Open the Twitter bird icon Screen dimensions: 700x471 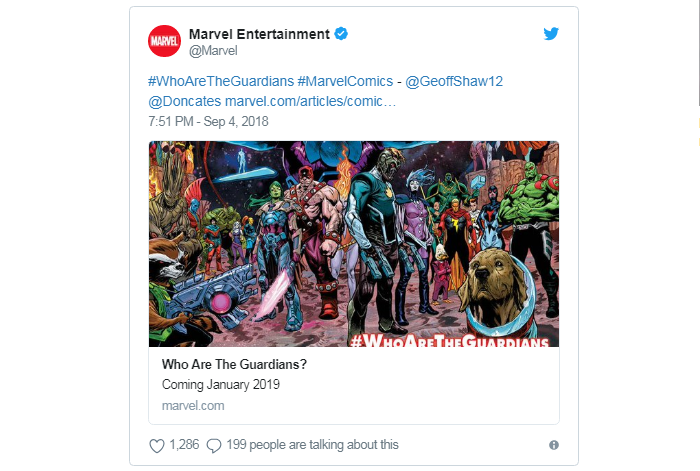click(x=551, y=33)
